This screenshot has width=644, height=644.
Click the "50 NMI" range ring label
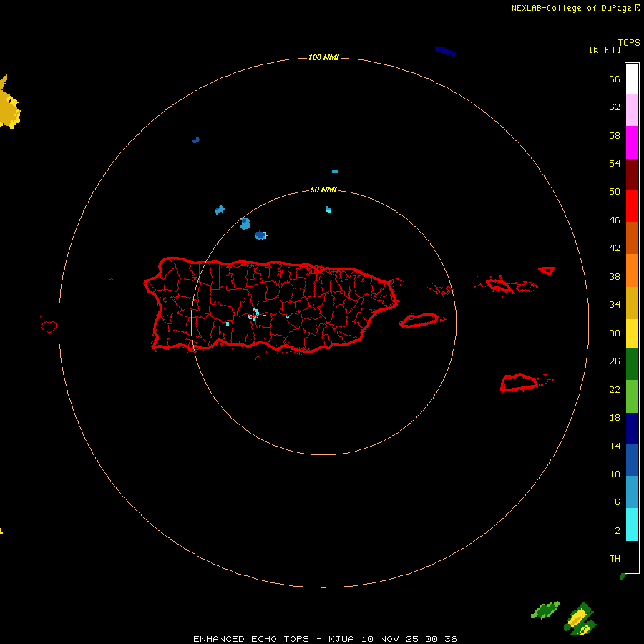coord(323,190)
